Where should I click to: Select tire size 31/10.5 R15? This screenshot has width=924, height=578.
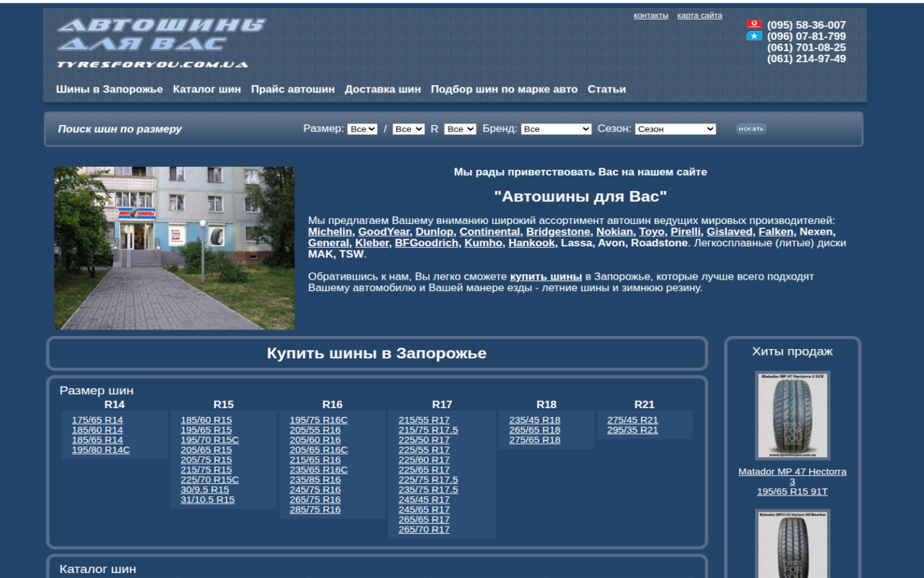pos(208,500)
